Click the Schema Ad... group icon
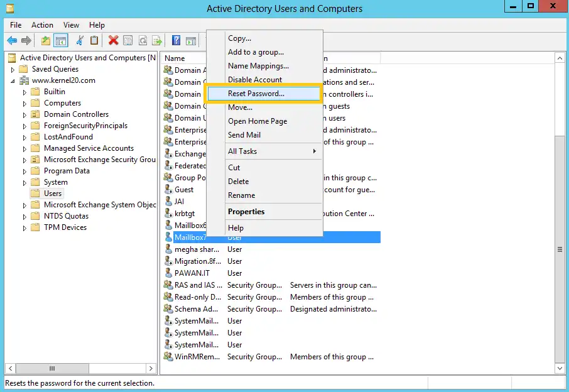Viewport: 569px width, 392px height. coord(168,309)
